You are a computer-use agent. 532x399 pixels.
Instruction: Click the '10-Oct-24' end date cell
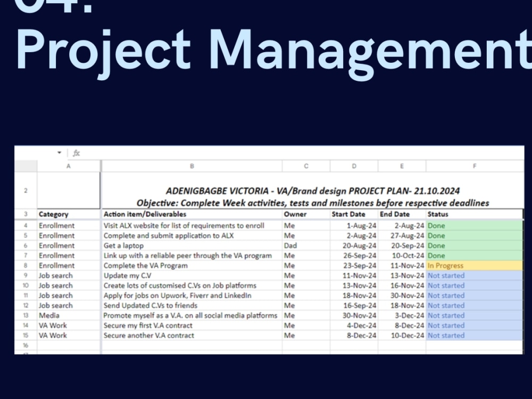pyautogui.click(x=402, y=256)
